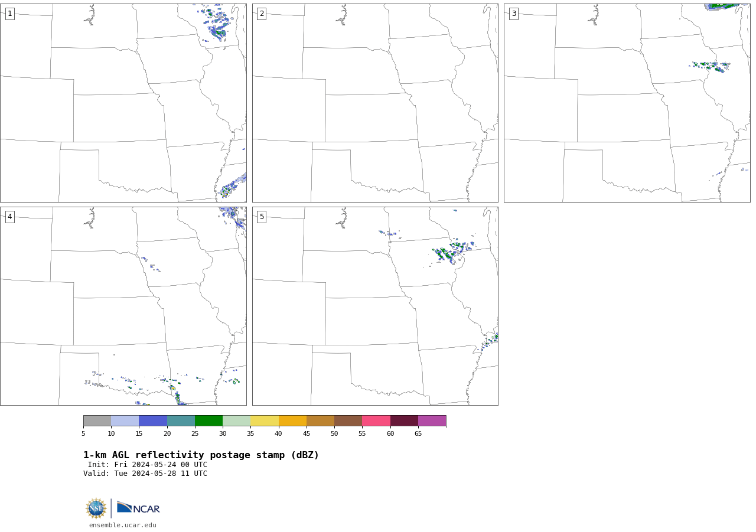Click the colorbar tick label '50'

click(334, 433)
